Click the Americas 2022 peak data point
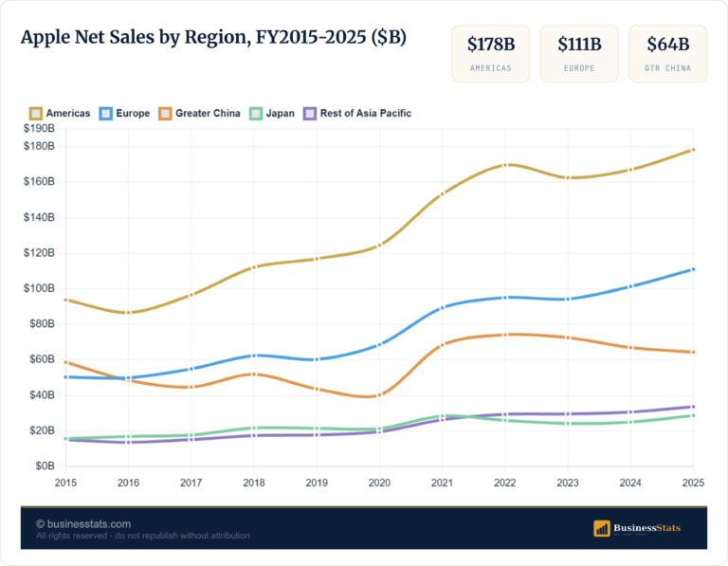728x566 pixels. click(x=504, y=165)
